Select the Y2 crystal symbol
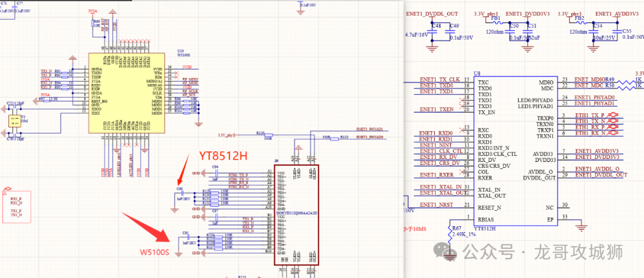 pyautogui.click(x=15, y=120)
